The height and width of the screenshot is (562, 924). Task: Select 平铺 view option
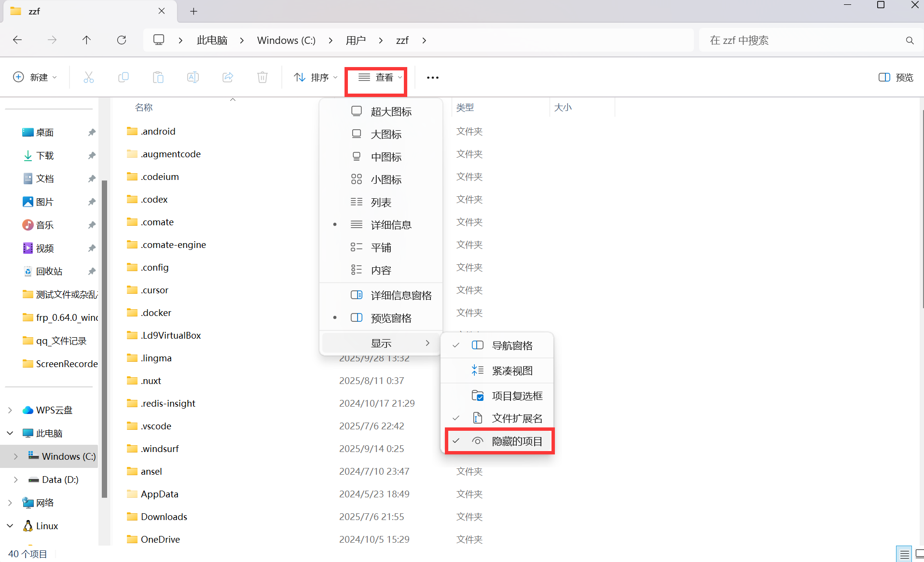coord(381,247)
